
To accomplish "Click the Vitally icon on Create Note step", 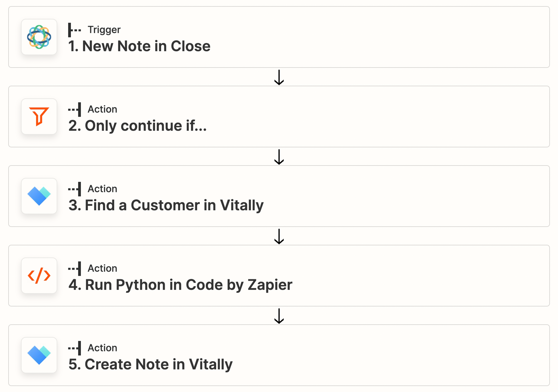I will point(39,355).
